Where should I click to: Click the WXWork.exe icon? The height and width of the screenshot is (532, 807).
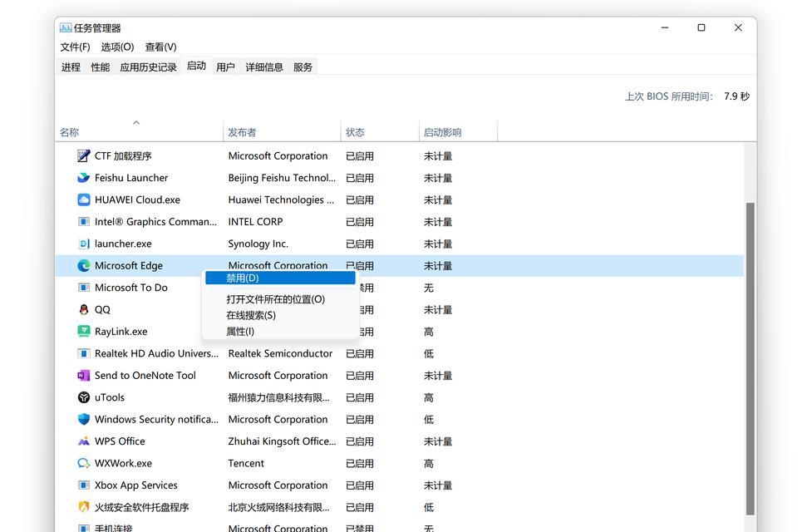pyautogui.click(x=83, y=463)
